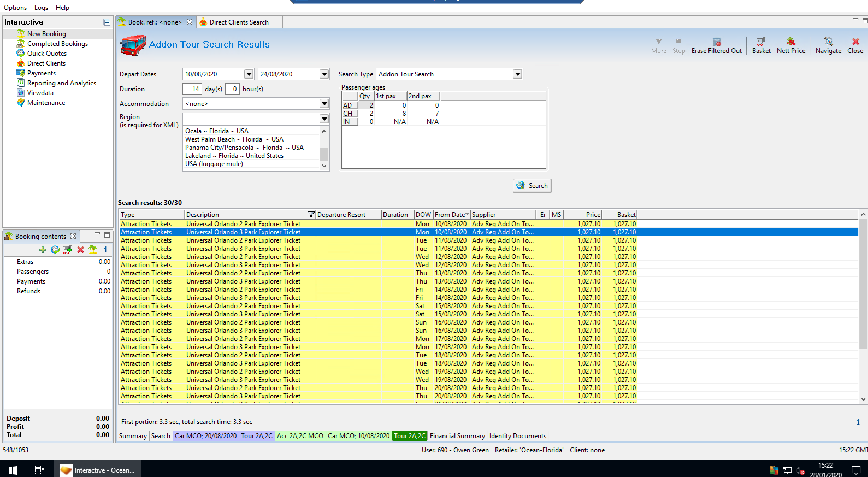Click the Description column filter funnel icon
Image resolution: width=868 pixels, height=477 pixels.
[x=311, y=214]
